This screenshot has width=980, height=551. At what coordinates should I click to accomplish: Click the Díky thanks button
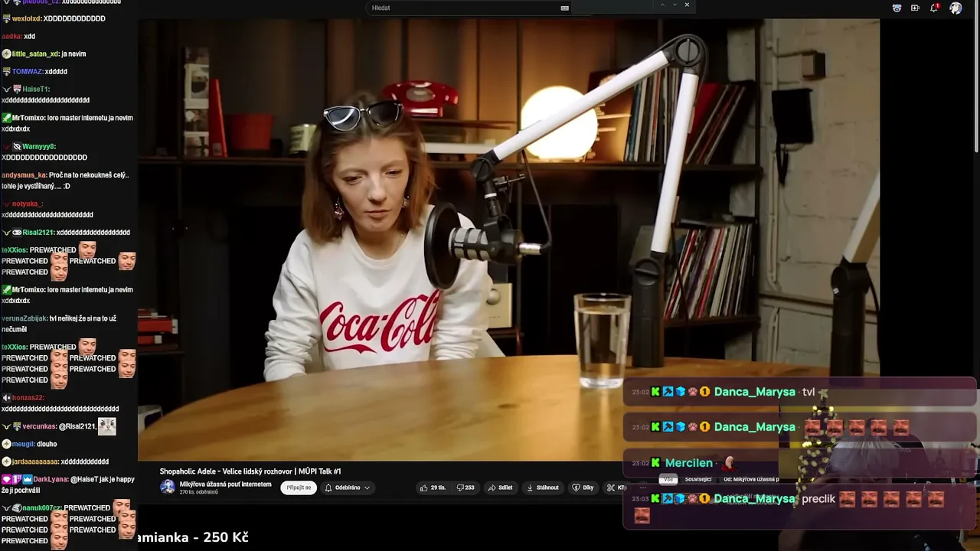coord(583,487)
